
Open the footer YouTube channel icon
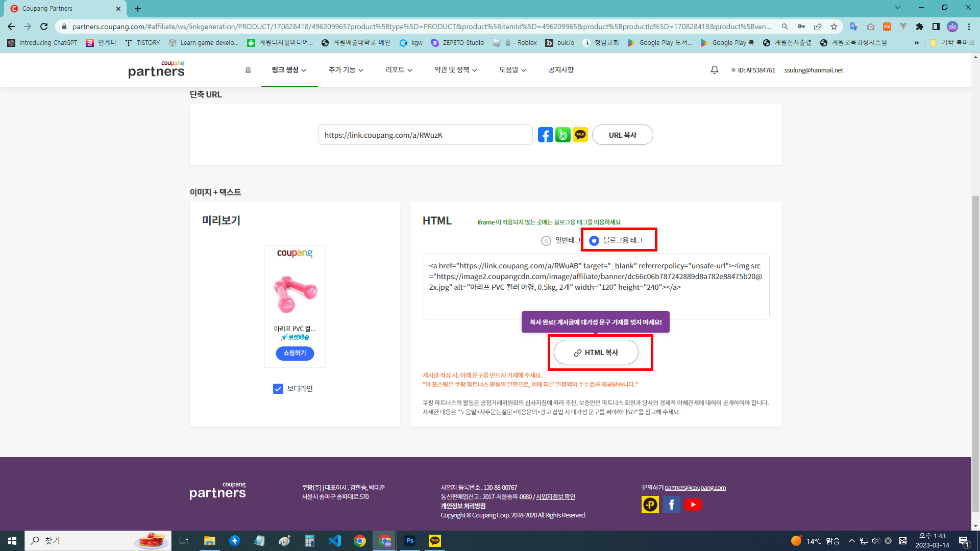coord(693,505)
